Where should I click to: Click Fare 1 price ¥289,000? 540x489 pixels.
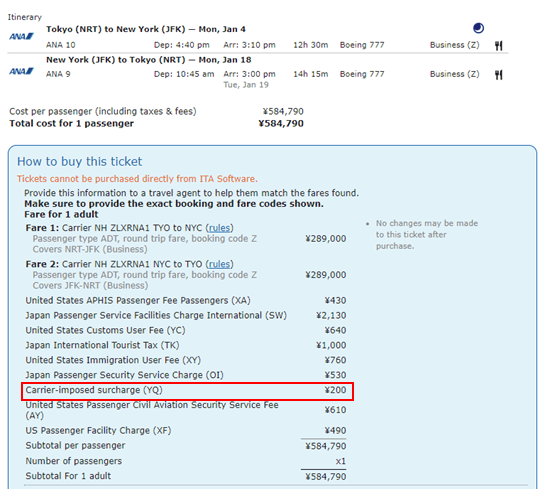[325, 239]
